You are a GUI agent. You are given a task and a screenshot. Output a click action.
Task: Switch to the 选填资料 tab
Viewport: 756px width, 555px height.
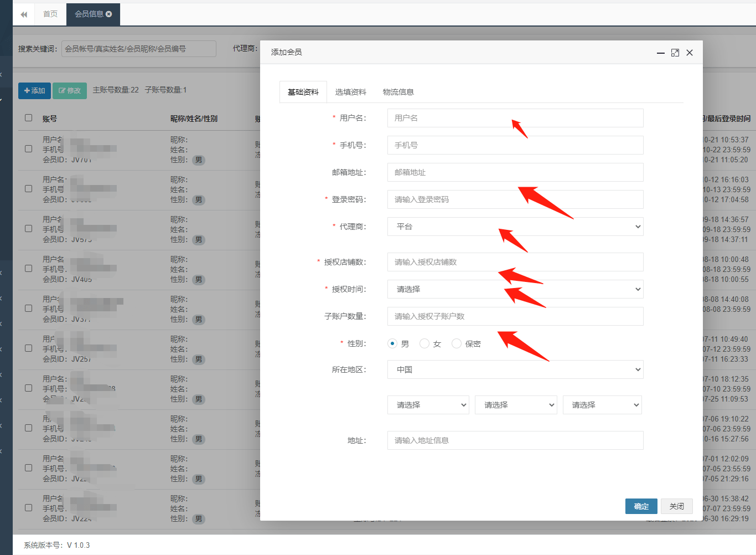point(351,91)
